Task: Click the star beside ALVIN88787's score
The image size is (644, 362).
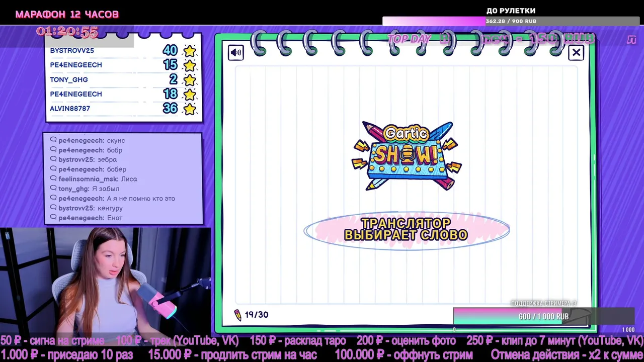Action: point(190,109)
